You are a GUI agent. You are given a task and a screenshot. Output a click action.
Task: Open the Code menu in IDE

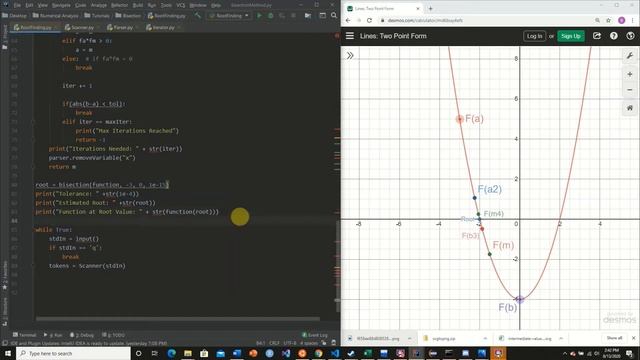[x=81, y=5]
